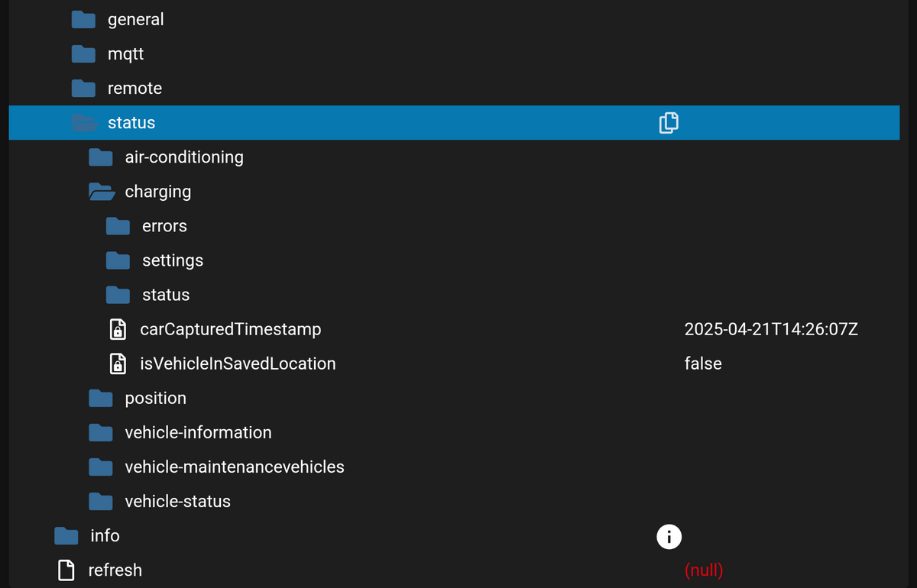
Task: Click the folder icon beside mqtt
Action: tap(83, 54)
